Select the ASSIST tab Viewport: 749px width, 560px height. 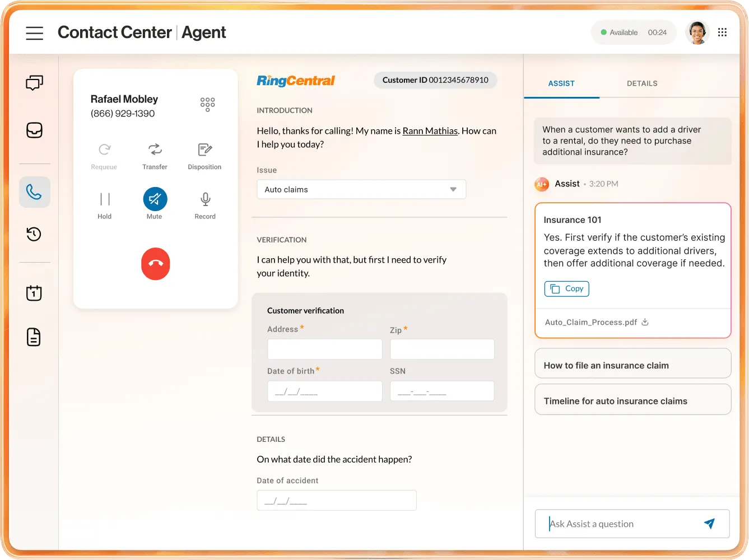pyautogui.click(x=561, y=83)
